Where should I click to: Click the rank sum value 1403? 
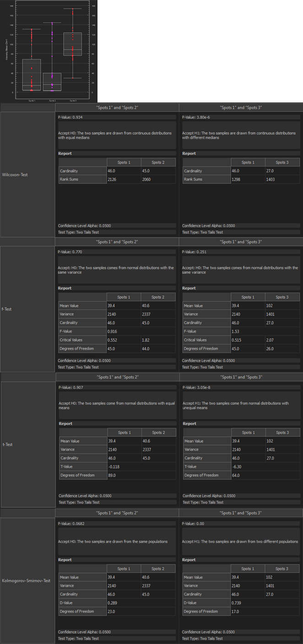pos(282,179)
